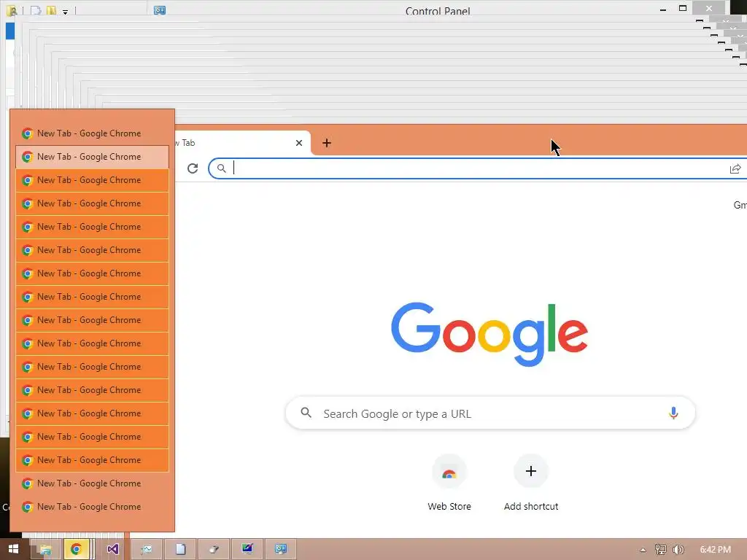The image size is (747, 560).
Task: Click the colorful monitor taskbar icon
Action: (x=247, y=549)
